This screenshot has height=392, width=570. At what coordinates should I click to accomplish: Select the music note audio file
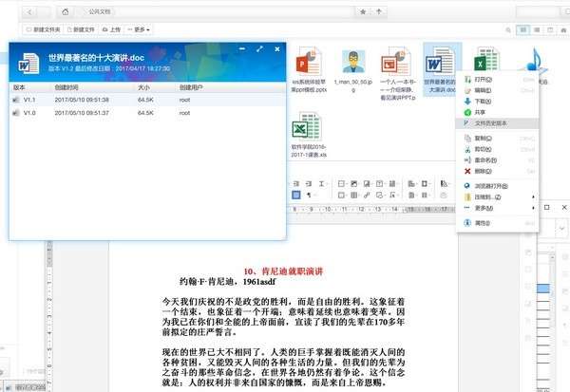pos(536,60)
